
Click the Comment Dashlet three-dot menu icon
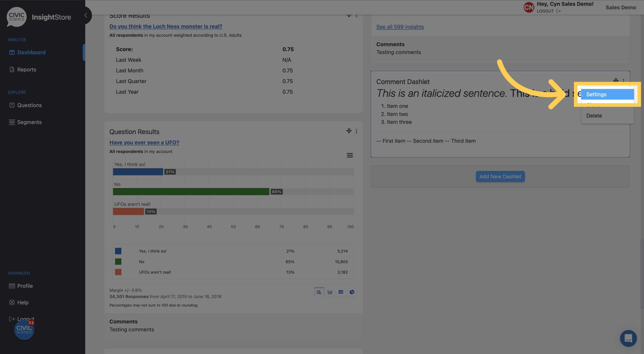pyautogui.click(x=623, y=80)
